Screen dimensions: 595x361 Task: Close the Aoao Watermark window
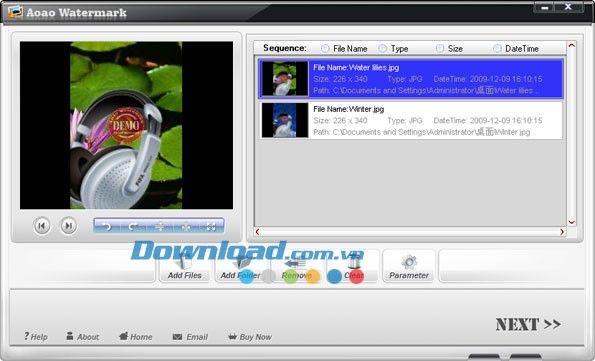(568, 7)
